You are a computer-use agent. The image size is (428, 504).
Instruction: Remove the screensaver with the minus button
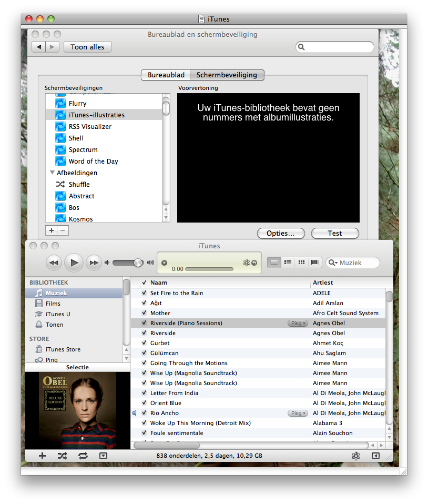[x=63, y=230]
